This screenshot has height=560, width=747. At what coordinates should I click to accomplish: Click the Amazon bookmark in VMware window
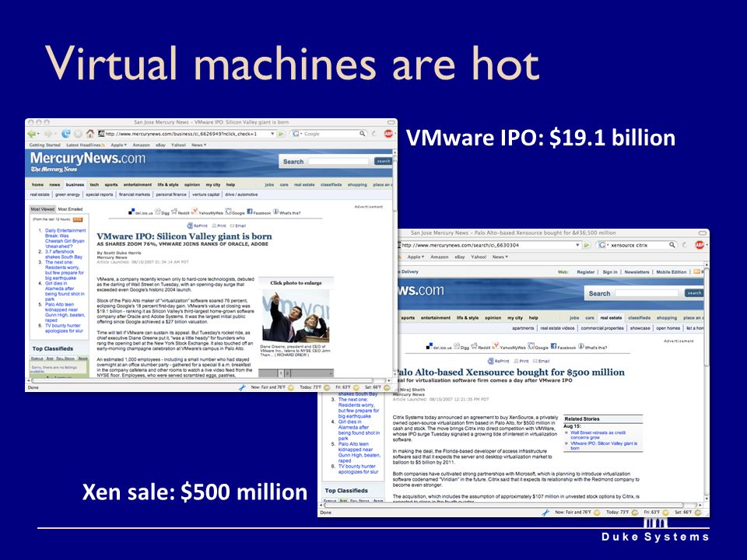point(141,145)
